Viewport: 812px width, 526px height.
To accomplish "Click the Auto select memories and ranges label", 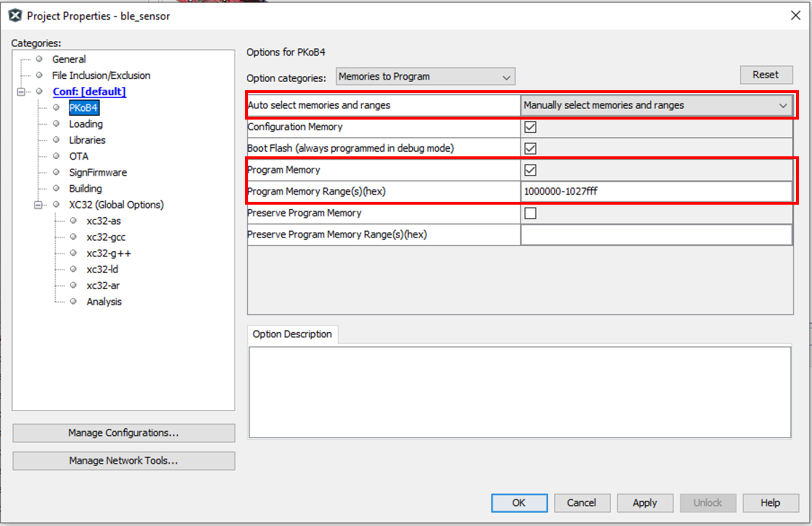I will (319, 105).
